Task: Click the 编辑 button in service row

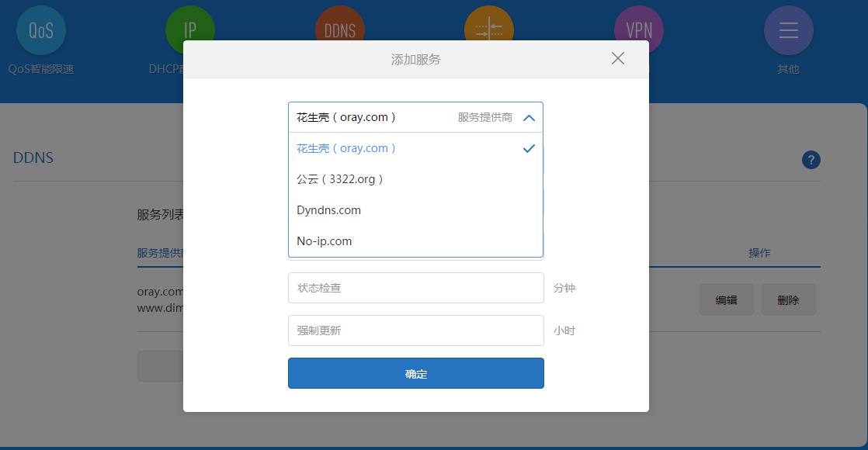Action: pyautogui.click(x=726, y=300)
